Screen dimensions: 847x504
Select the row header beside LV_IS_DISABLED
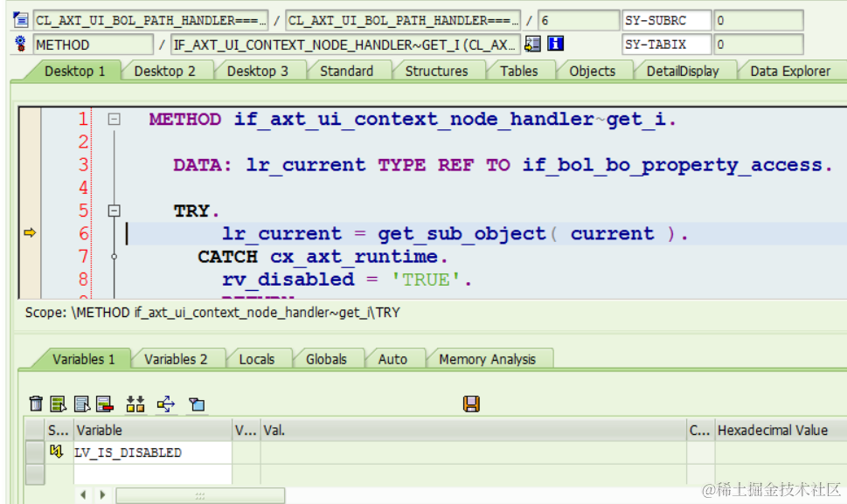point(35,452)
